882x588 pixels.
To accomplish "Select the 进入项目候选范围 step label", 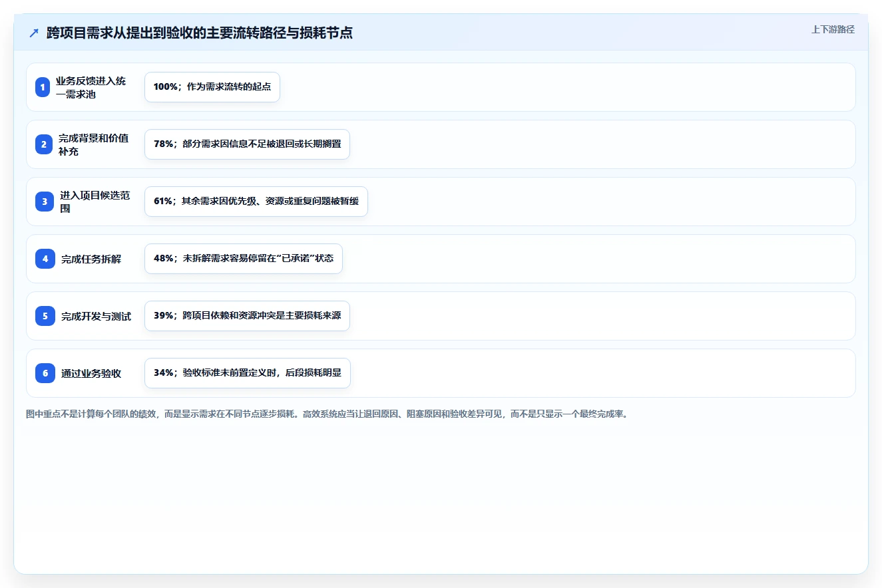I will 95,202.
